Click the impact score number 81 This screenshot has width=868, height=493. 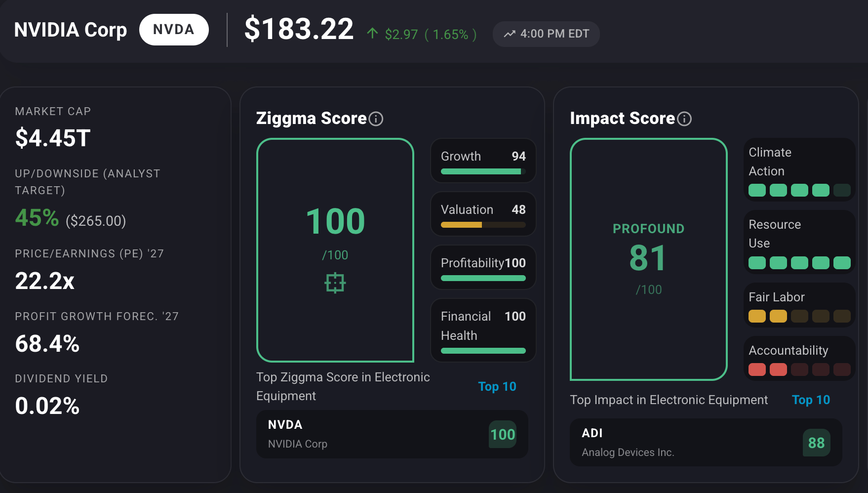tap(648, 258)
